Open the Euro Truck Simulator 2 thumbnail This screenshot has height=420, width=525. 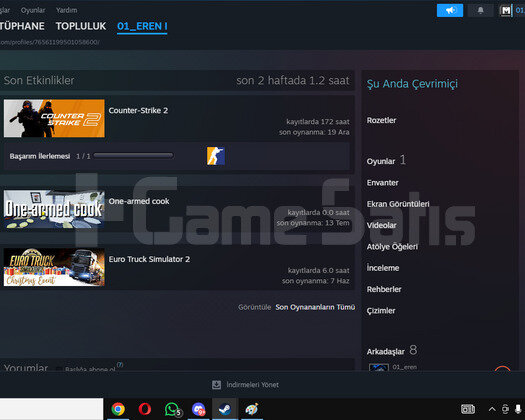(x=54, y=267)
